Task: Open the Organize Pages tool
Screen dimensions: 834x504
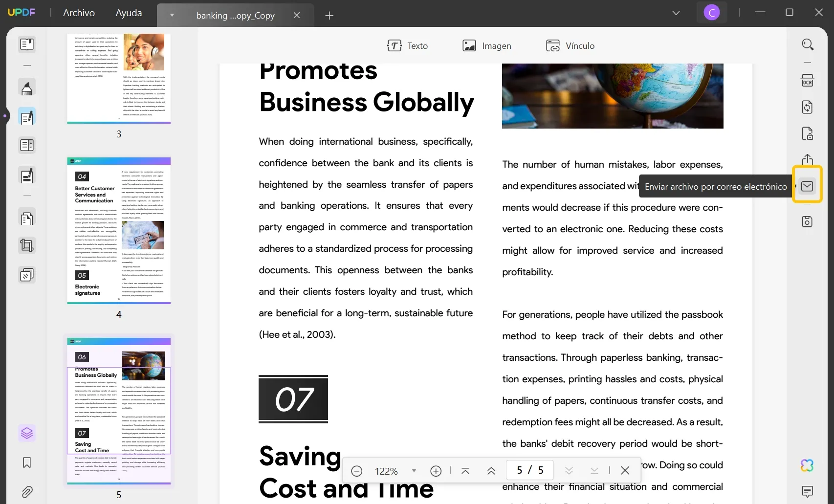Action: point(27,218)
